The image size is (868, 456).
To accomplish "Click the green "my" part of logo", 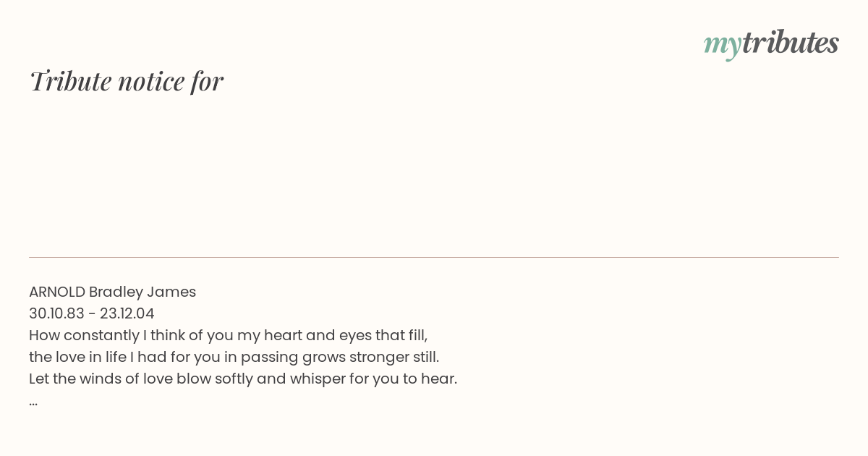I will (x=722, y=46).
